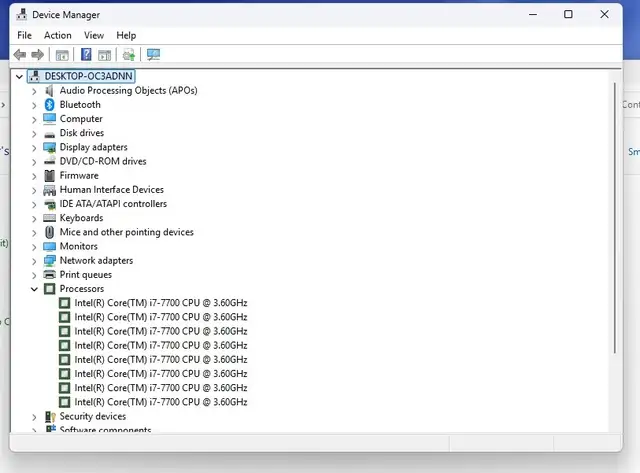Expand the Monitors category
Viewport: 640px width, 473px height.
pyautogui.click(x=34, y=247)
